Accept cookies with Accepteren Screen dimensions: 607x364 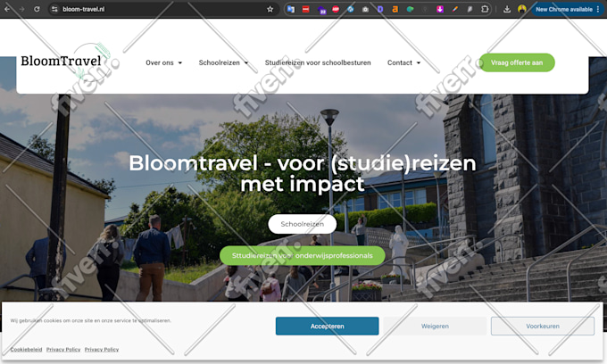click(x=327, y=327)
